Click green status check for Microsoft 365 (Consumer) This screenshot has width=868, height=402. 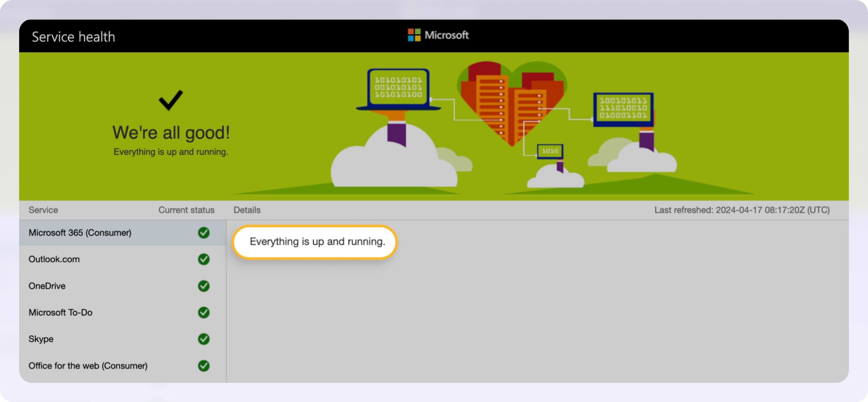pos(204,233)
